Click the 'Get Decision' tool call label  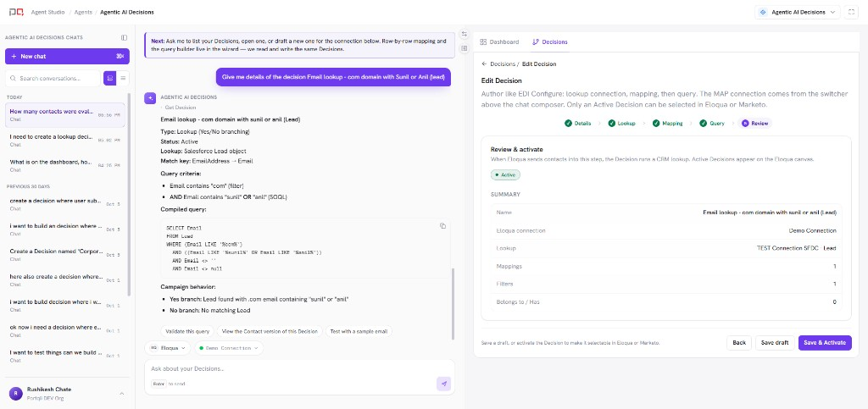tap(180, 108)
